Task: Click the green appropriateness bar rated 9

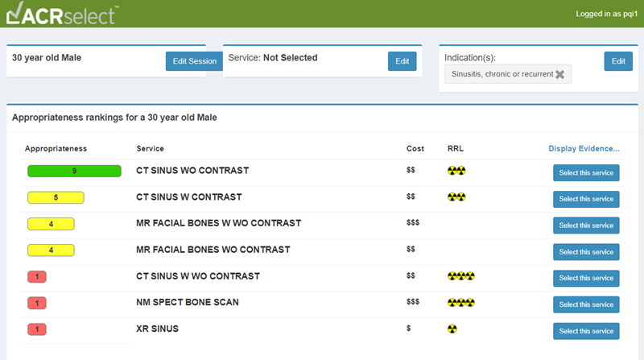Action: pyautogui.click(x=74, y=171)
